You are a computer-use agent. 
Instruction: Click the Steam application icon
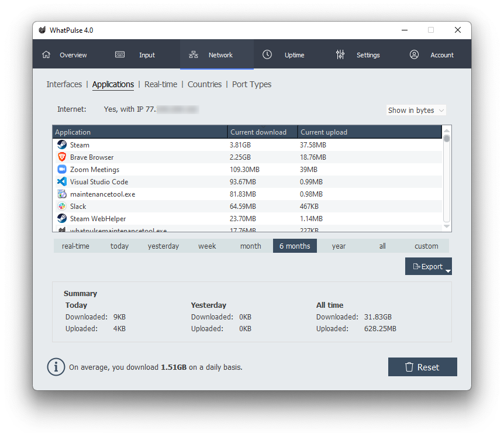[x=62, y=145]
